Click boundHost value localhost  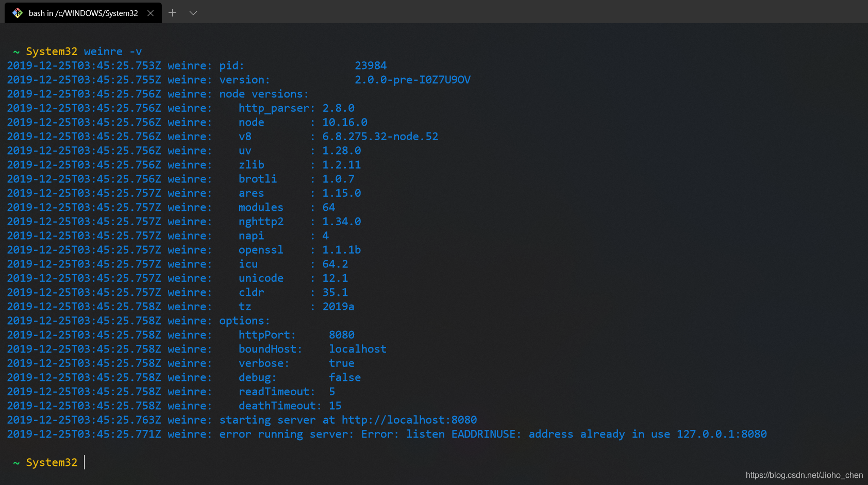tap(358, 349)
